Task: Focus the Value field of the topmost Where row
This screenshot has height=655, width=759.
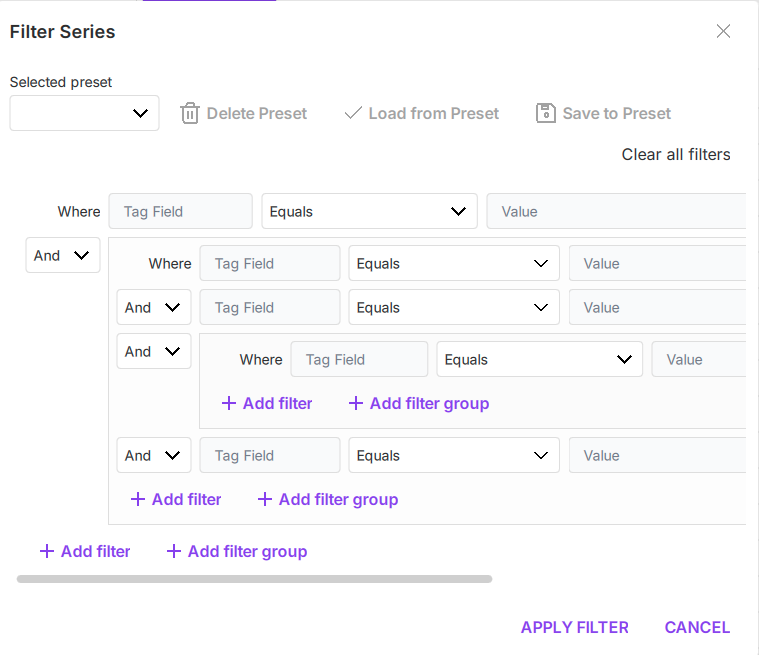Action: (x=616, y=211)
